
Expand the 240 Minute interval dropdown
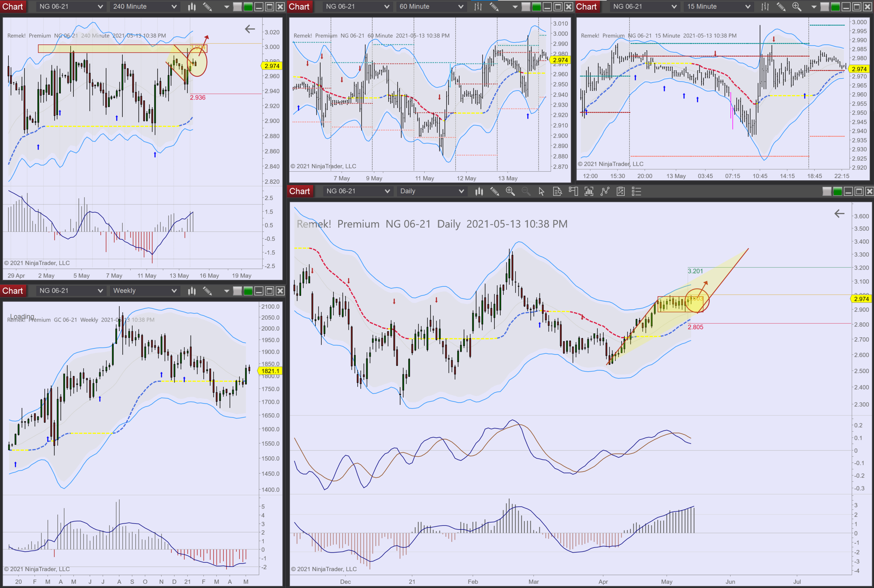pyautogui.click(x=144, y=6)
